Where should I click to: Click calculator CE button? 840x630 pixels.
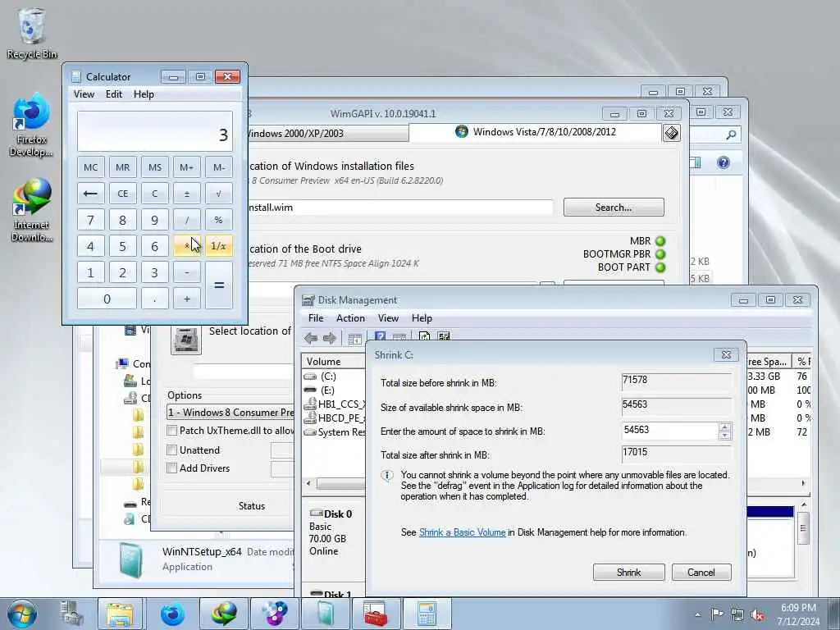pyautogui.click(x=123, y=194)
